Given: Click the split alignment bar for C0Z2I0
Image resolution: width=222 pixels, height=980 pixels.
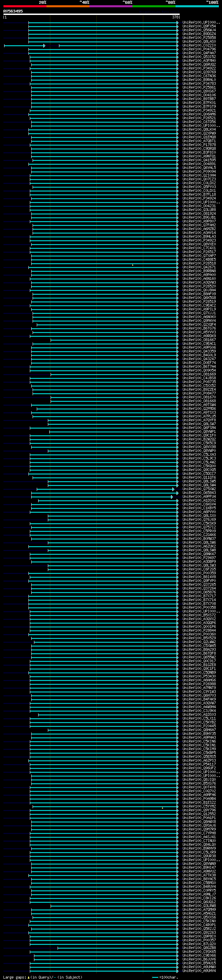Looking at the screenshot, I should 91,46.
